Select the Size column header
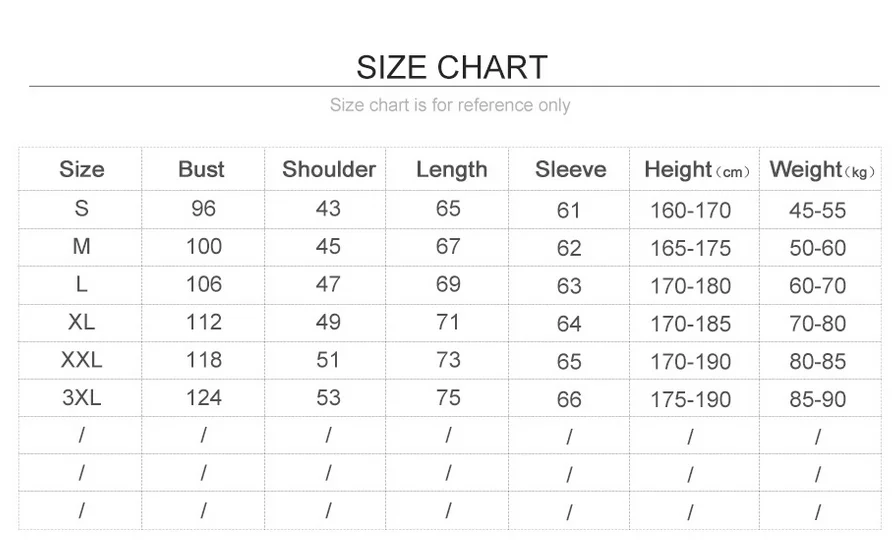Image resolution: width=893 pixels, height=551 pixels. point(81,170)
